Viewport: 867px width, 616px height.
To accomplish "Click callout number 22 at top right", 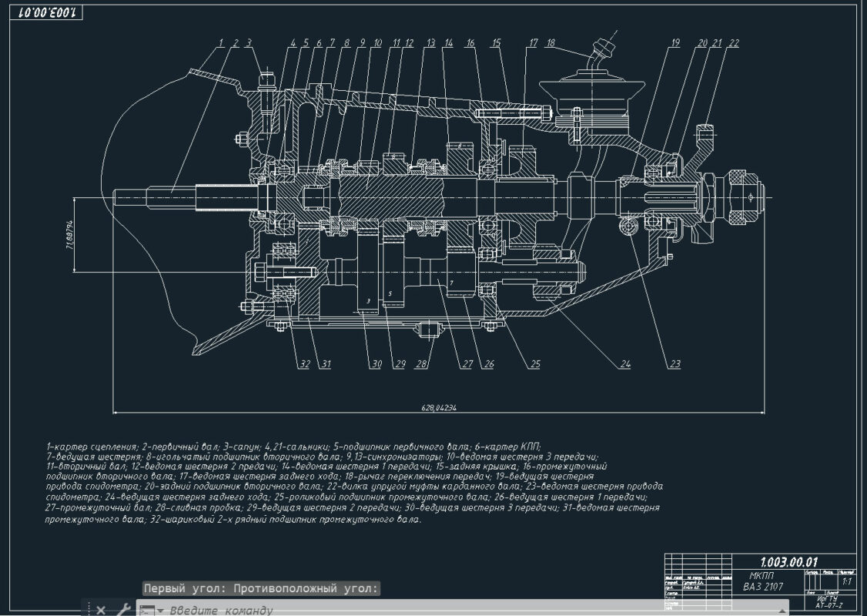I will pyautogui.click(x=733, y=44).
